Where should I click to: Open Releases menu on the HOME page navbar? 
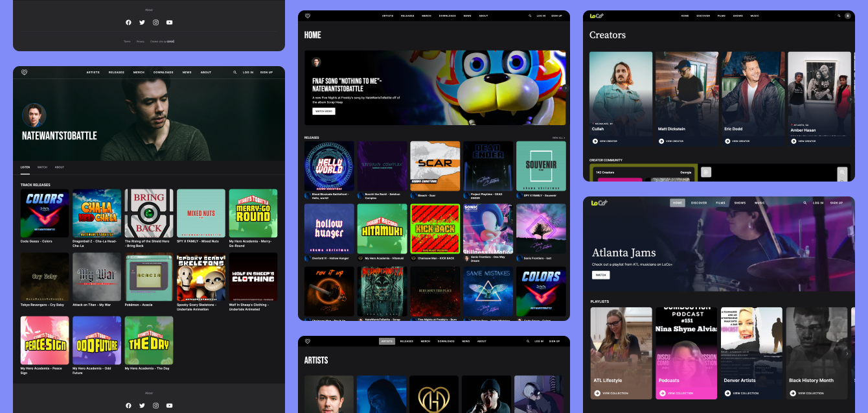point(407,16)
